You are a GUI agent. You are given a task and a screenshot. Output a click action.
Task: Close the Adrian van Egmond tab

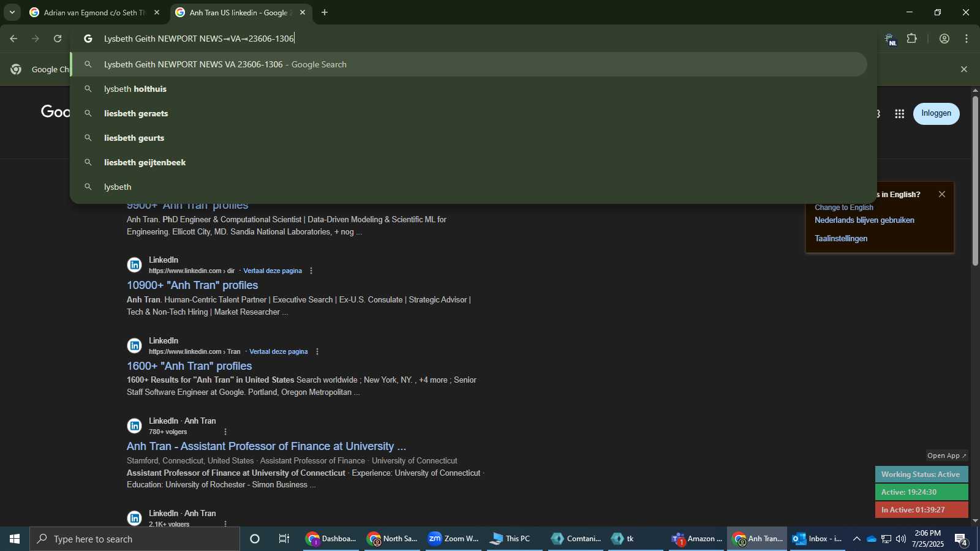click(x=157, y=12)
